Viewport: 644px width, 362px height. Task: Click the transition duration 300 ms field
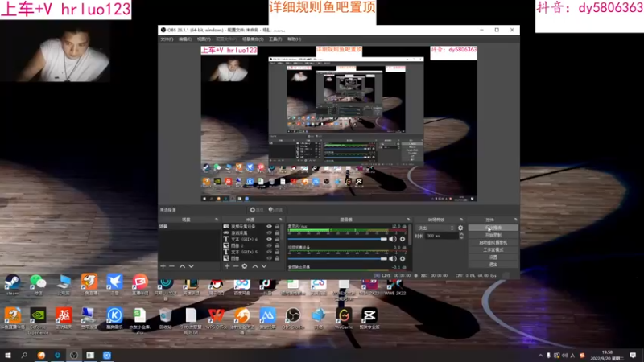pyautogui.click(x=442, y=236)
